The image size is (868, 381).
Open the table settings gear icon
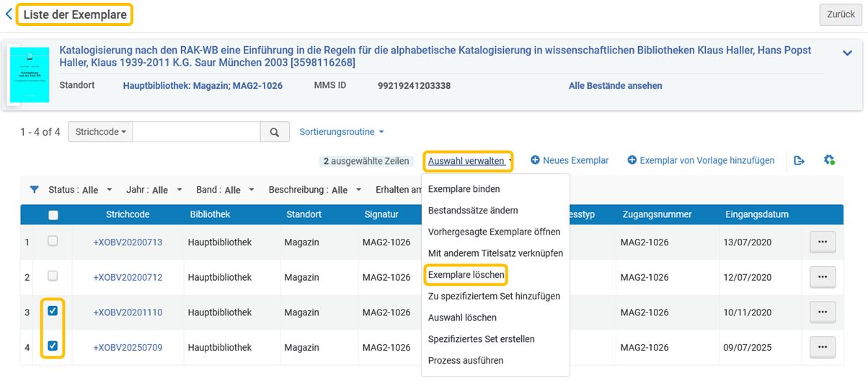[829, 160]
